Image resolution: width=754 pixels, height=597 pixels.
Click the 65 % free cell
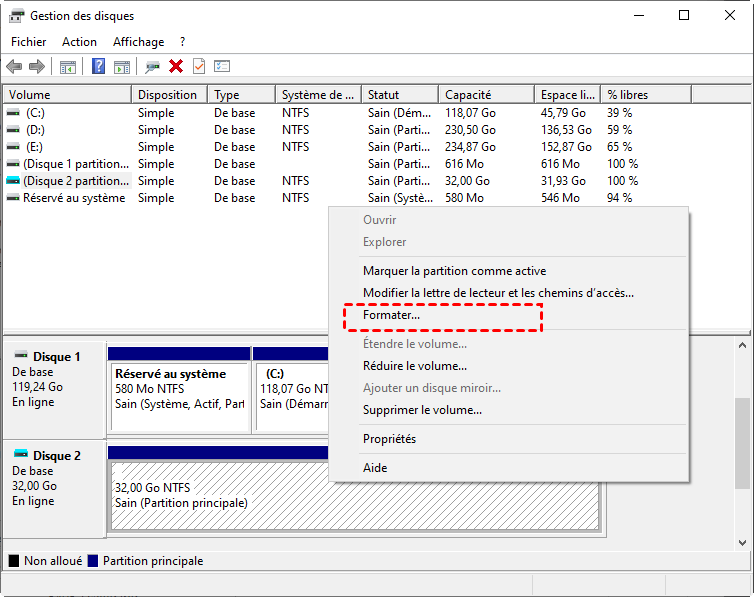pos(619,147)
